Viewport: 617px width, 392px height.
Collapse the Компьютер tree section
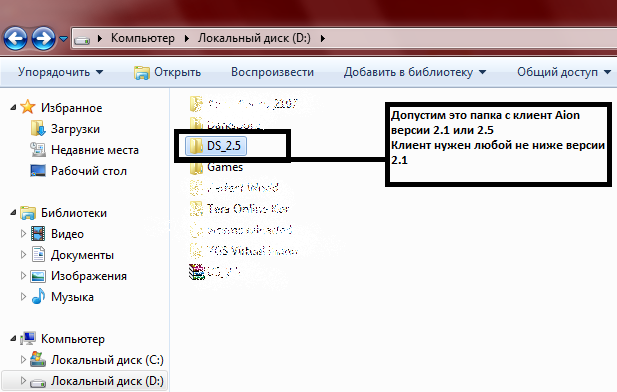tap(13, 338)
